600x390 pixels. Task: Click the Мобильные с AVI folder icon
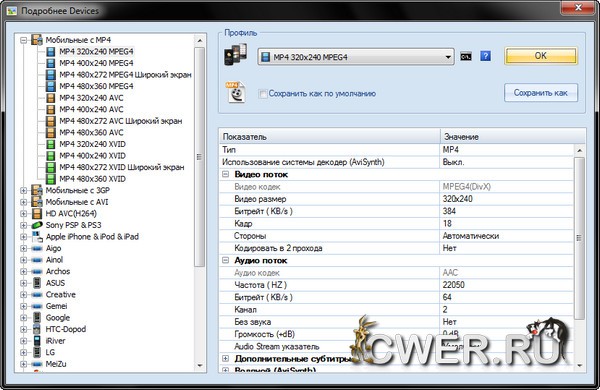click(37, 202)
